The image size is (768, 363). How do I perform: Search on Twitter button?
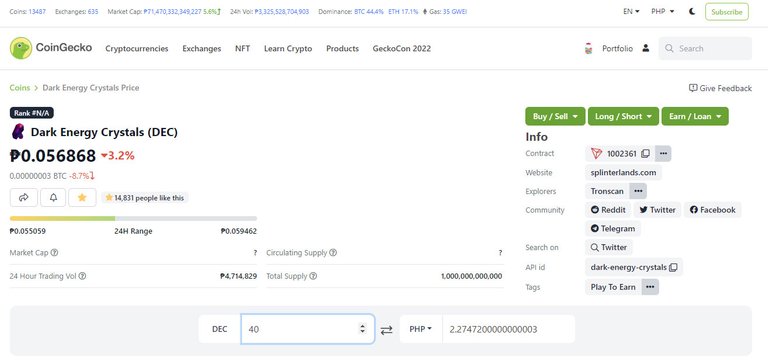(609, 247)
